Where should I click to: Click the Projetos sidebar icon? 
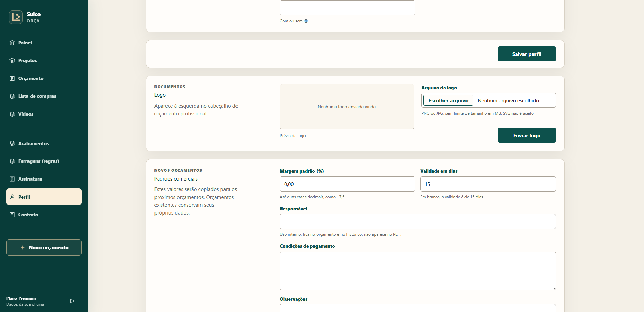pyautogui.click(x=12, y=60)
